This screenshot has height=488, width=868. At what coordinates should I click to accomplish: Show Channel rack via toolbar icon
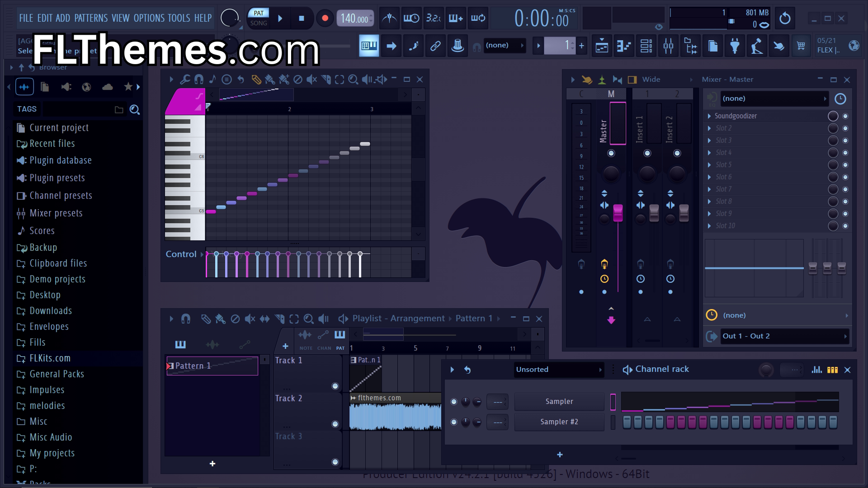[x=646, y=46]
